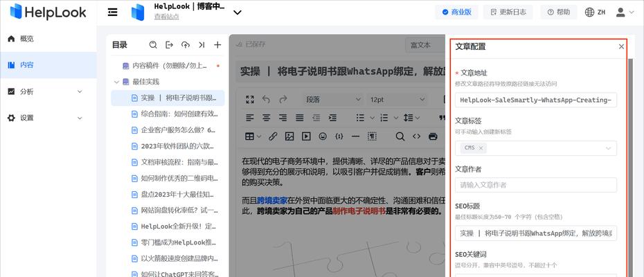Open the 文章标签 tag dropdown arrow
Screen dimensions: 644x277
(x=608, y=148)
